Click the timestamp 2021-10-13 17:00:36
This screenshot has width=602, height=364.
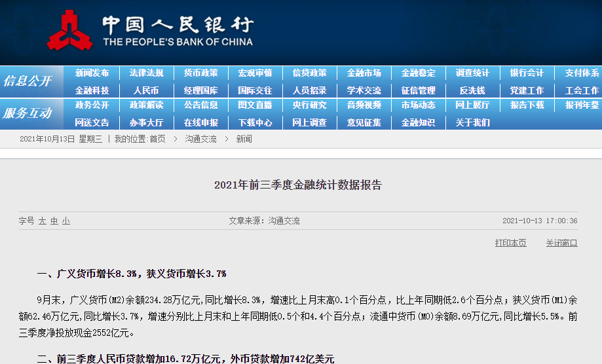[540, 221]
